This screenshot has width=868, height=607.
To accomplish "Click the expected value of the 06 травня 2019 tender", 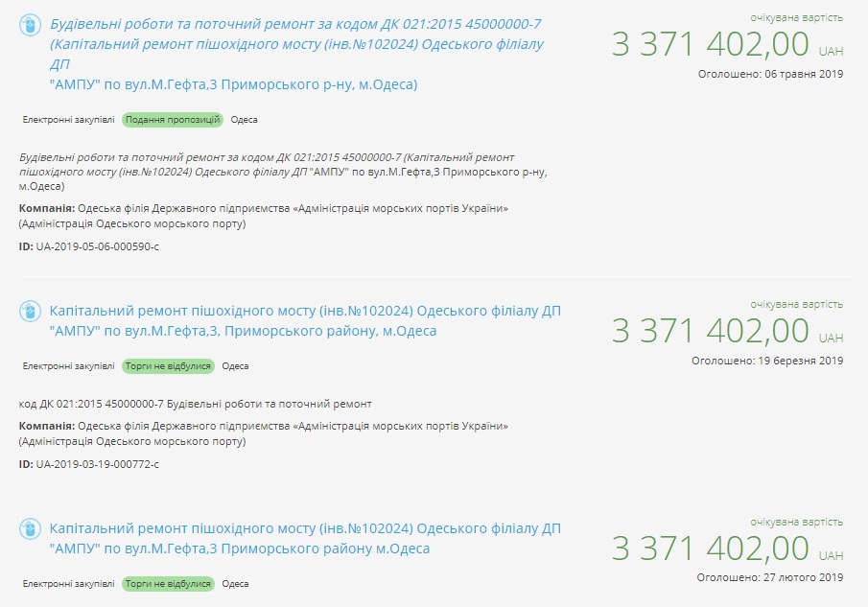I will [711, 44].
